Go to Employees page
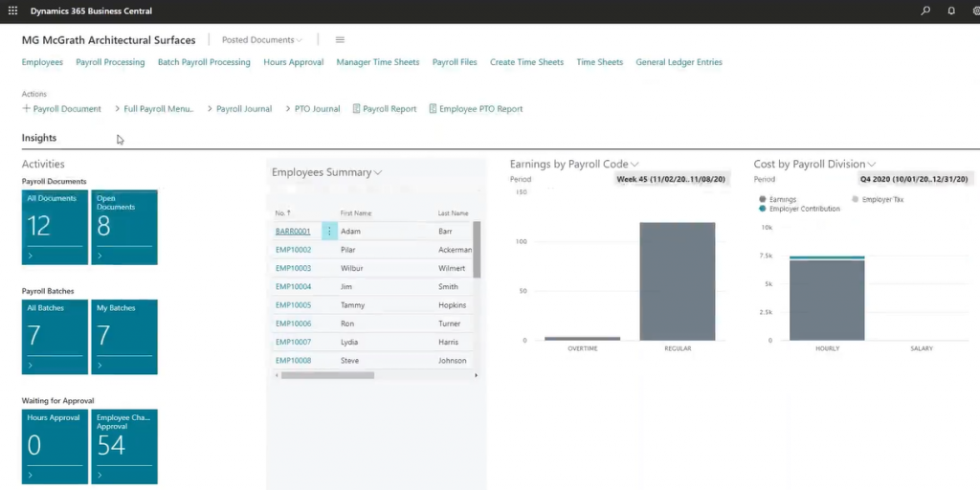Image resolution: width=980 pixels, height=490 pixels. [x=42, y=62]
